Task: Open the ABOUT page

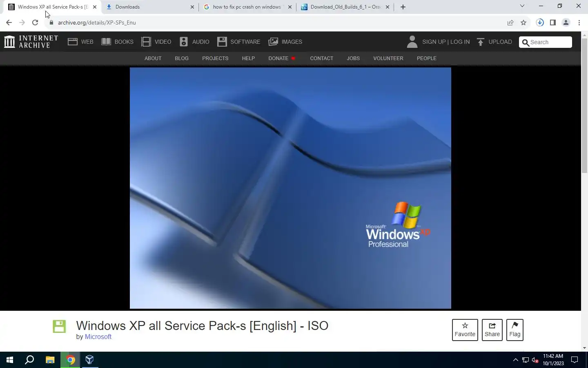Action: (153, 58)
